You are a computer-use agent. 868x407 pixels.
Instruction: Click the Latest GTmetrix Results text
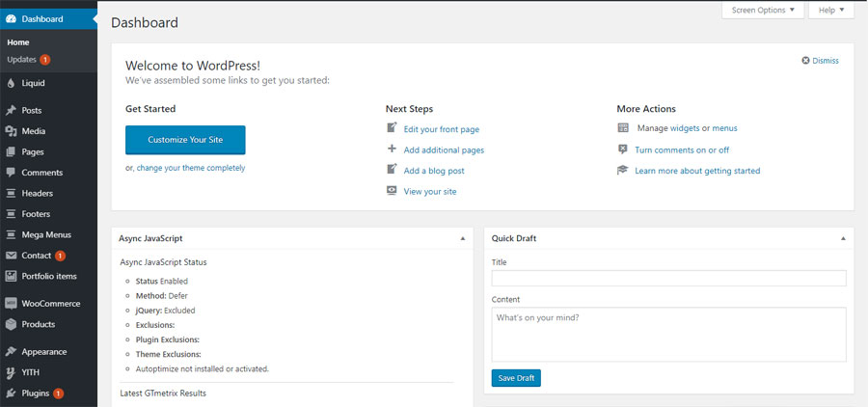pyautogui.click(x=163, y=393)
